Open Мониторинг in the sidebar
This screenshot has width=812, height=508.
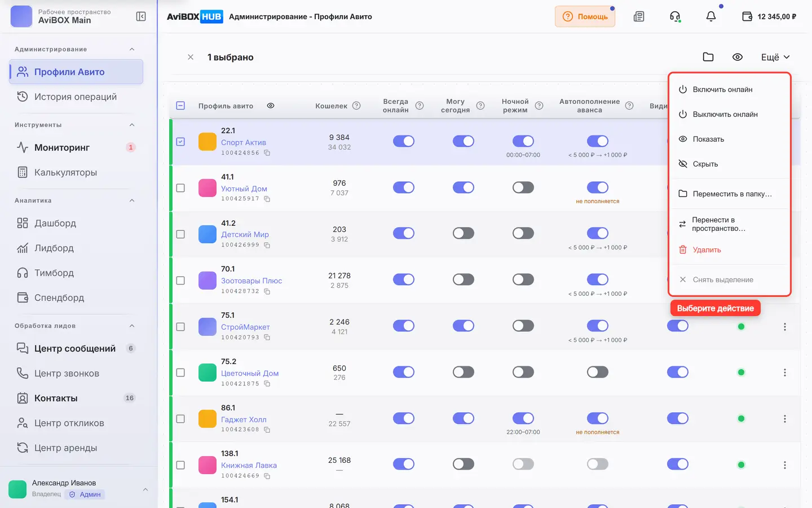pos(76,147)
